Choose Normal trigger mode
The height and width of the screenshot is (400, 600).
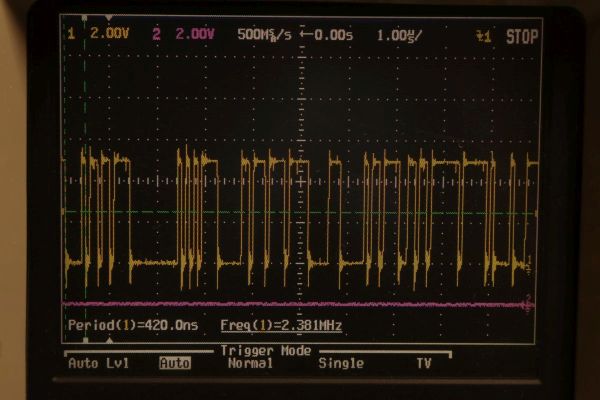[x=250, y=363]
